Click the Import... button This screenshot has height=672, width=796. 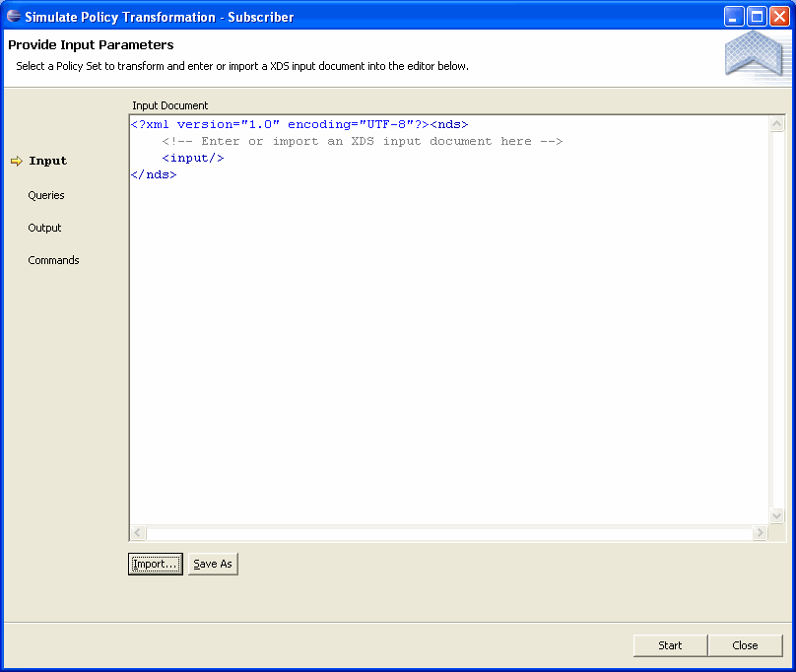pos(156,564)
